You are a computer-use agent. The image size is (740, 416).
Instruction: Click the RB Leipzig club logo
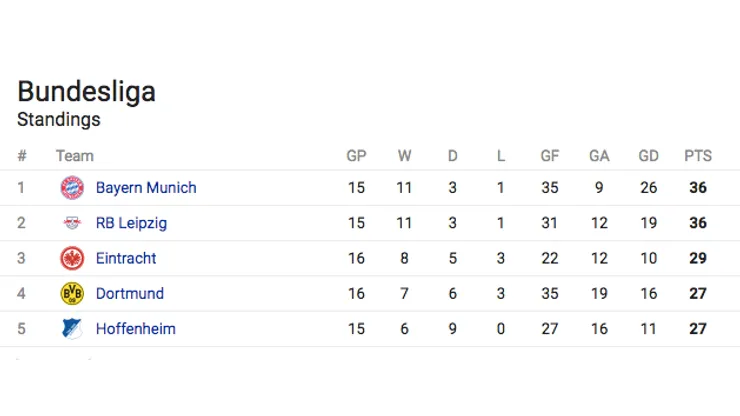tap(72, 223)
